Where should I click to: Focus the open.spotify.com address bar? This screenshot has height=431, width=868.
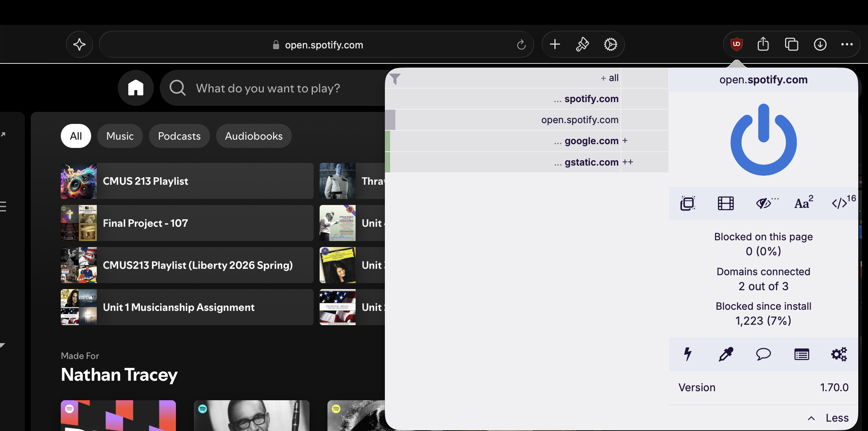coord(317,45)
